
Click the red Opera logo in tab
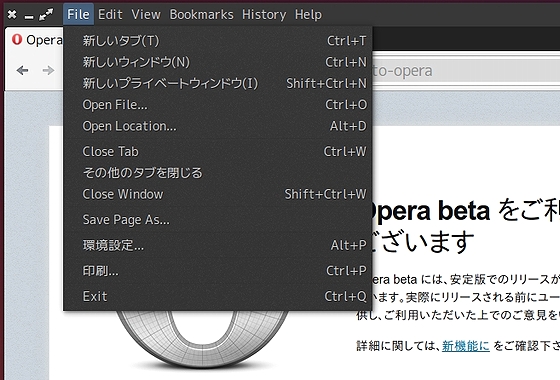(17, 39)
